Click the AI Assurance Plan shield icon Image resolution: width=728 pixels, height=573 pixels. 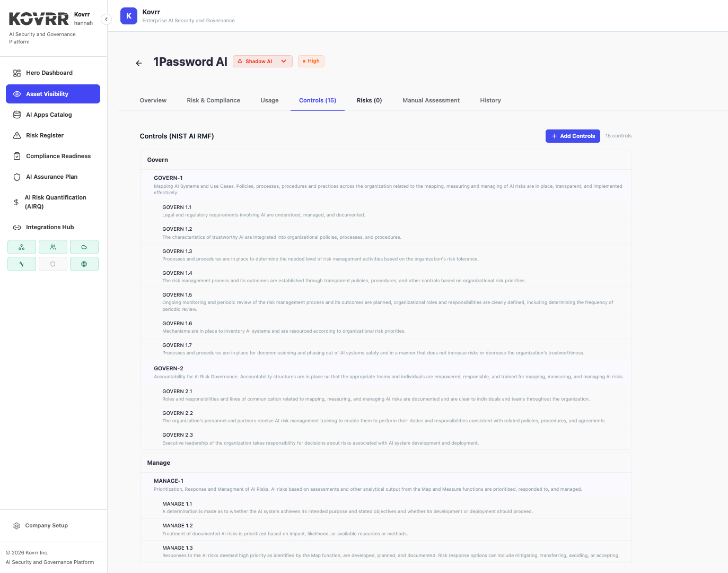(17, 177)
